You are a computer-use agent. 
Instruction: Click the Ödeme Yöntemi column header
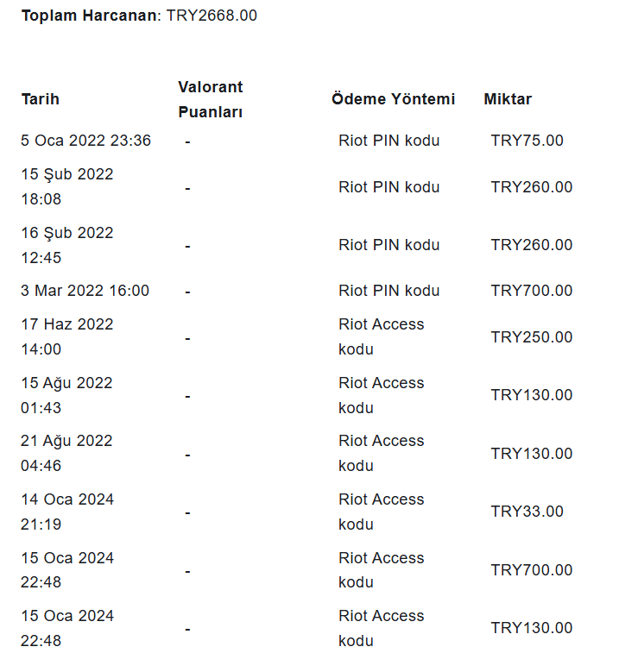click(x=393, y=99)
